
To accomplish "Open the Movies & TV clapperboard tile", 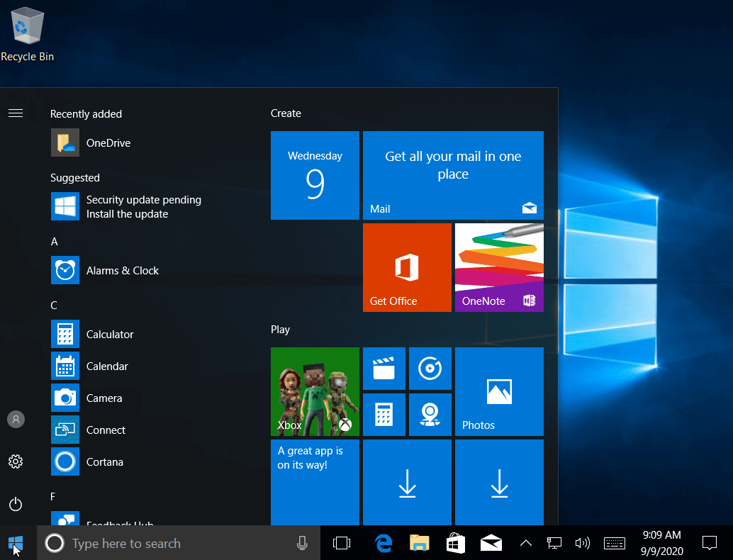I will pyautogui.click(x=384, y=369).
